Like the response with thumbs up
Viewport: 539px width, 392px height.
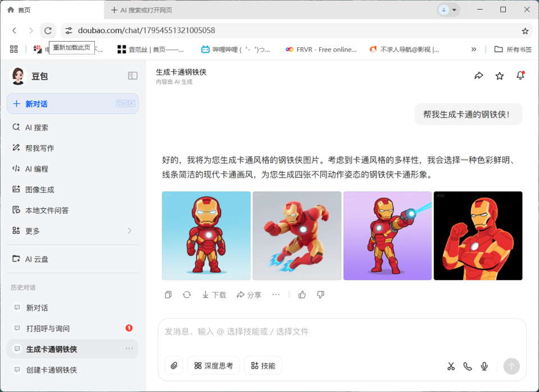click(x=302, y=295)
